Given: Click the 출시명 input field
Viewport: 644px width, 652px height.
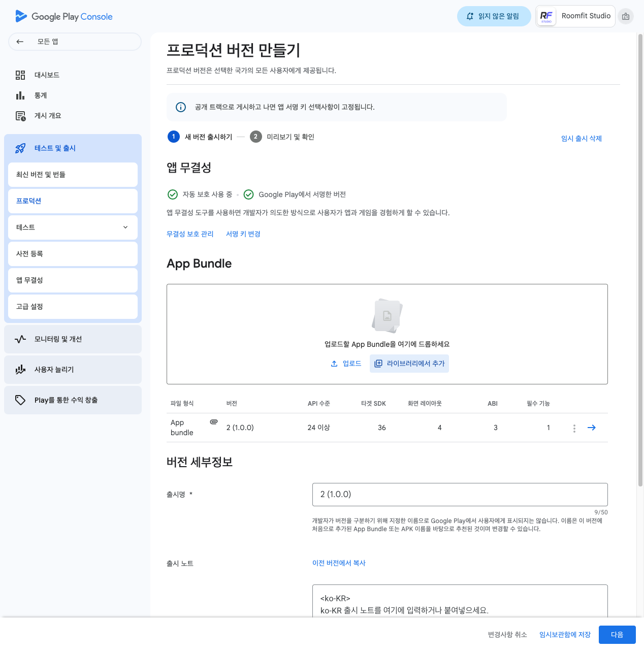Looking at the screenshot, I should pyautogui.click(x=460, y=495).
